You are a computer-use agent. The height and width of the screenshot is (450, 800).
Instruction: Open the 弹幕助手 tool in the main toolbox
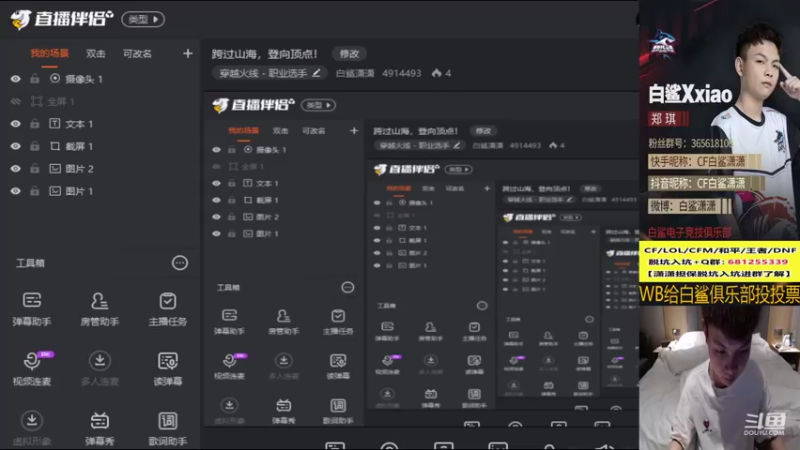32,309
